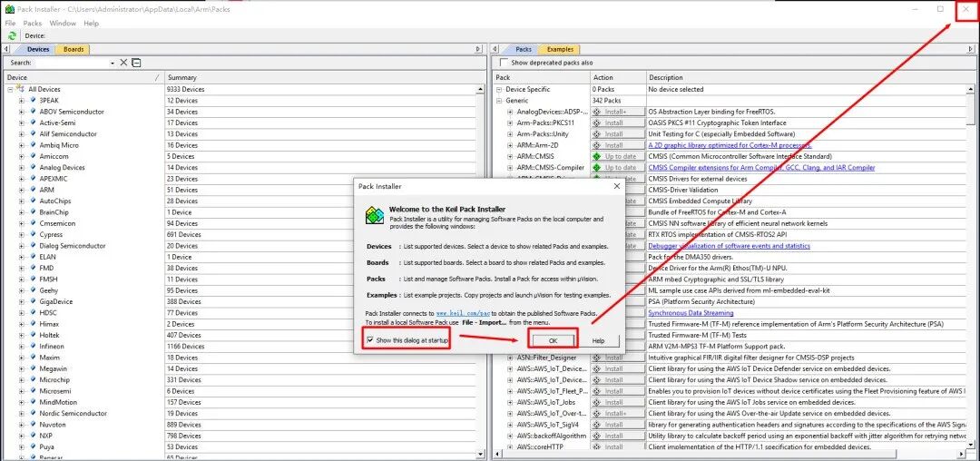980x461 pixels.
Task: Click the device search input field
Action: (73, 63)
